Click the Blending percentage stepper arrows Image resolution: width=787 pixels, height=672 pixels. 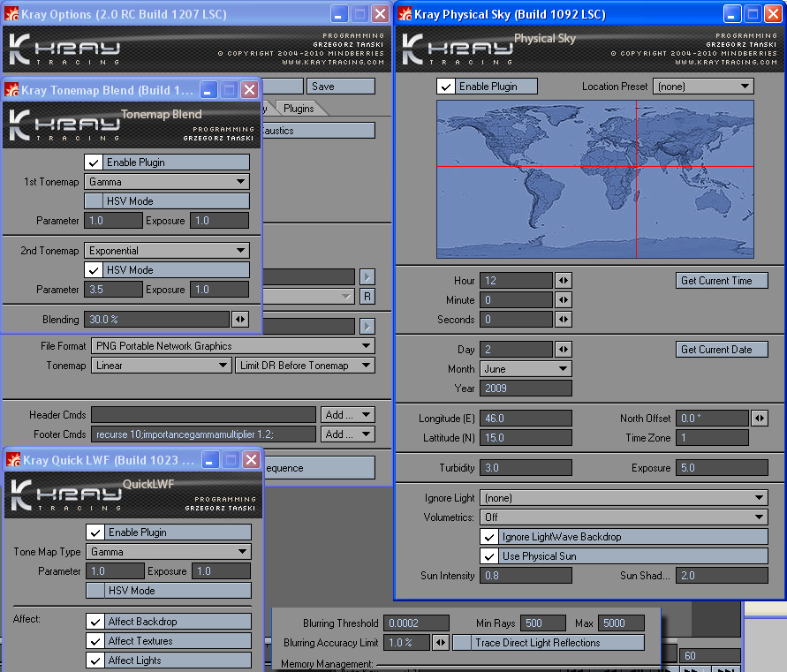click(239, 320)
